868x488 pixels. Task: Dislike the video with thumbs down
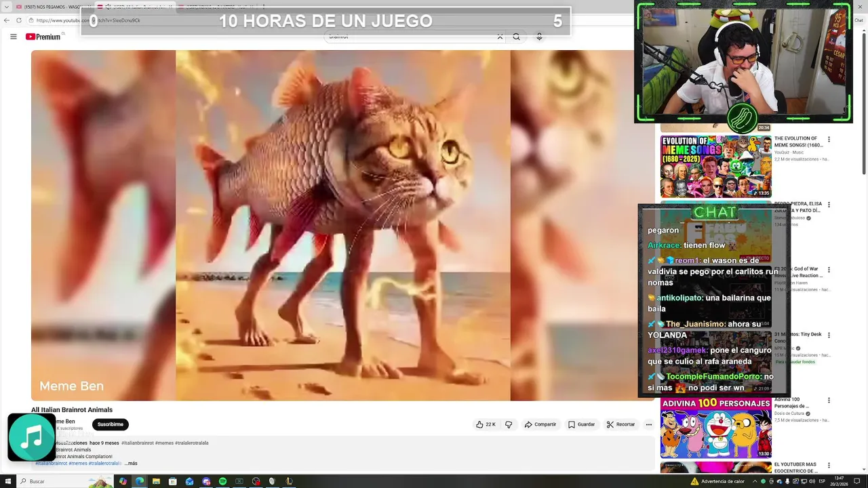(x=509, y=424)
